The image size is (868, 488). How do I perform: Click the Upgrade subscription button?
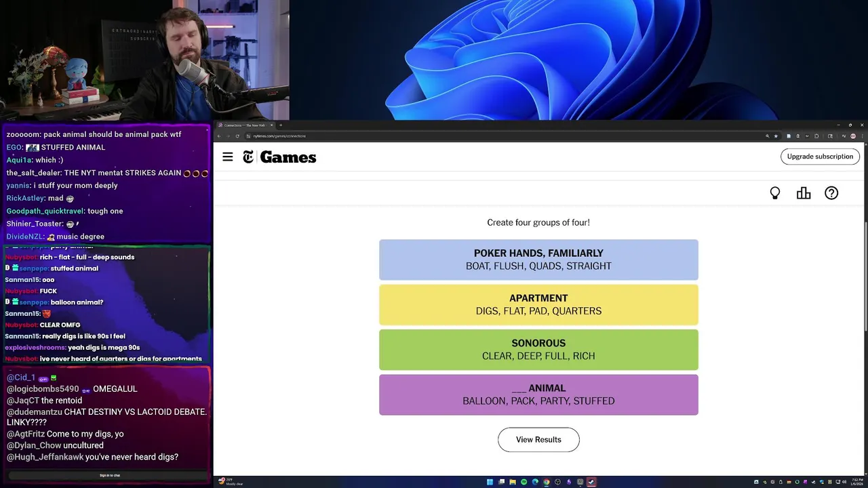click(x=820, y=157)
